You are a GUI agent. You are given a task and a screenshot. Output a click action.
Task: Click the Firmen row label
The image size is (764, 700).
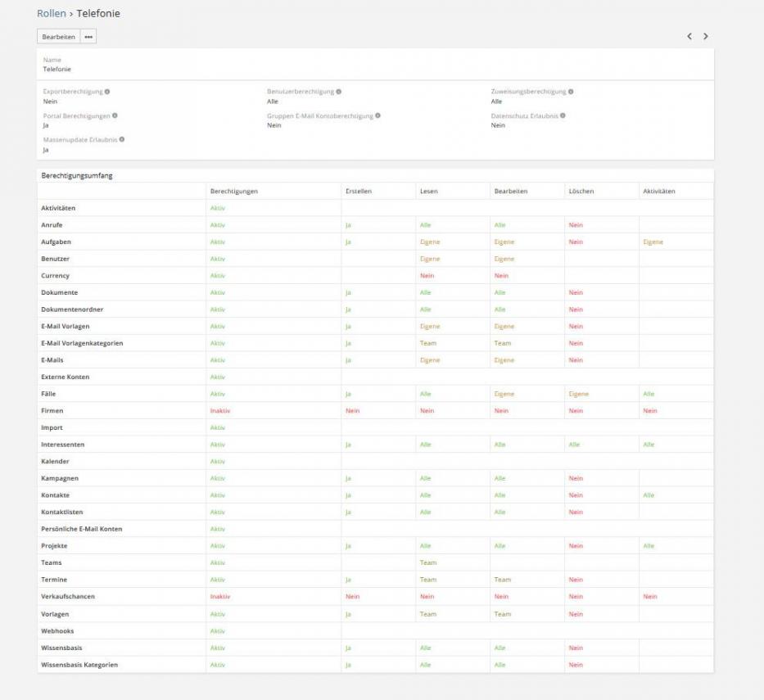tap(52, 411)
